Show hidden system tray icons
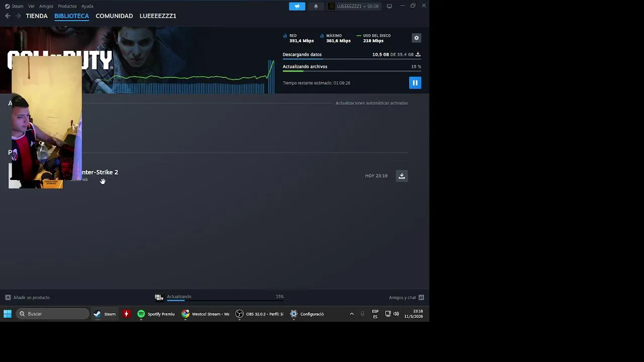The width and height of the screenshot is (644, 362). tap(352, 314)
